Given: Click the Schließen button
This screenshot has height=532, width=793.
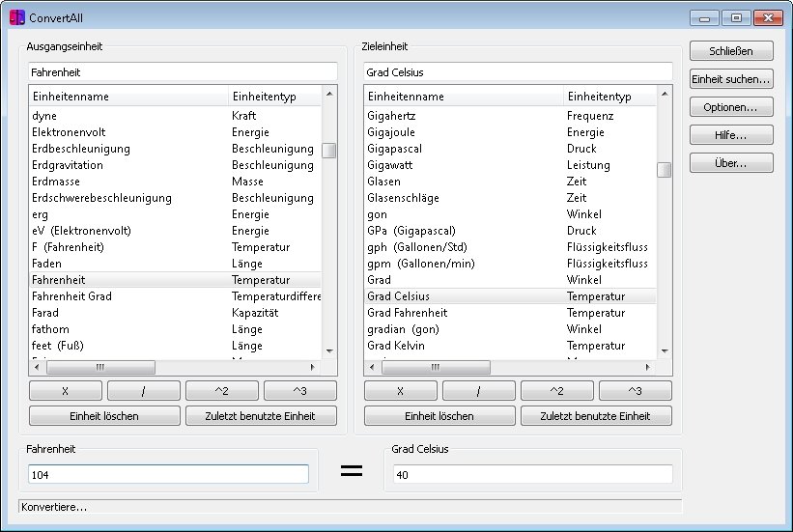Looking at the screenshot, I should click(x=731, y=51).
